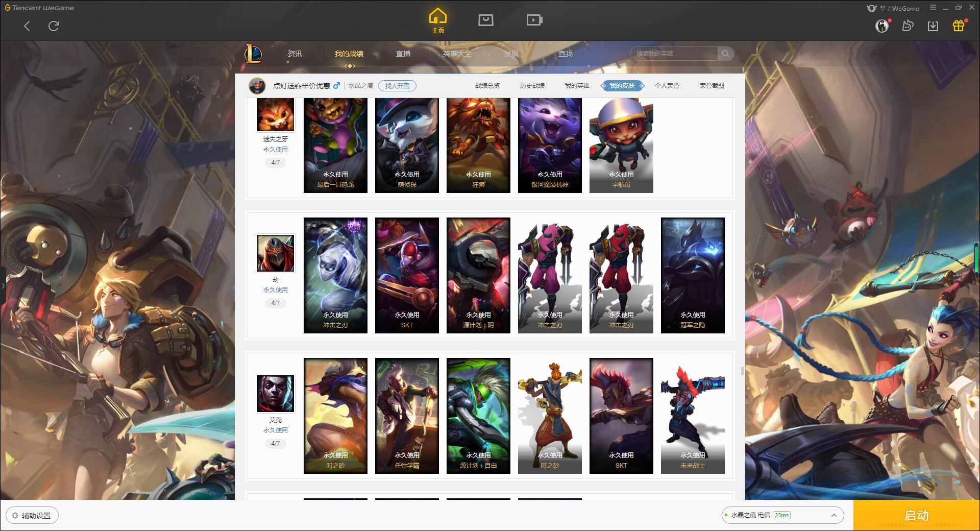Open 掌上WeGame mobile link
Image resolution: width=980 pixels, height=531 pixels.
click(x=893, y=8)
